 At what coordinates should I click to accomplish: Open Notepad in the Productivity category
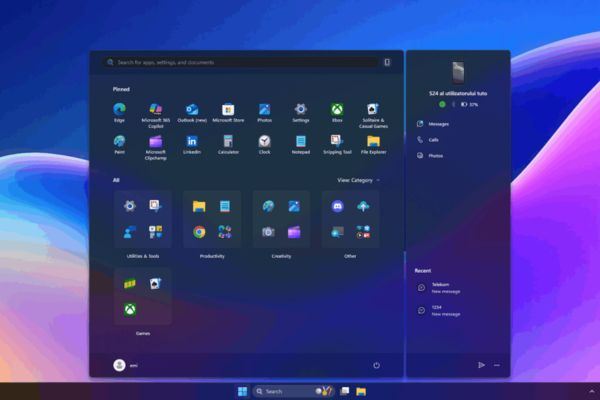click(225, 206)
